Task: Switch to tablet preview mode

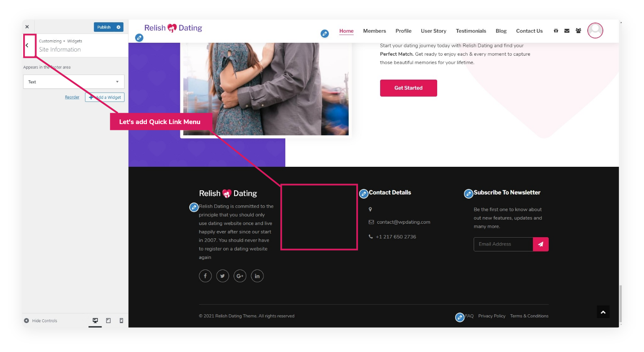Action: coord(108,321)
